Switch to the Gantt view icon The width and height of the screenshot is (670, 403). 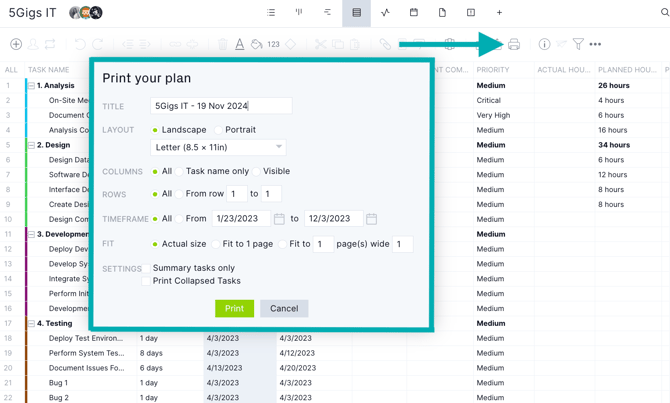click(x=327, y=12)
